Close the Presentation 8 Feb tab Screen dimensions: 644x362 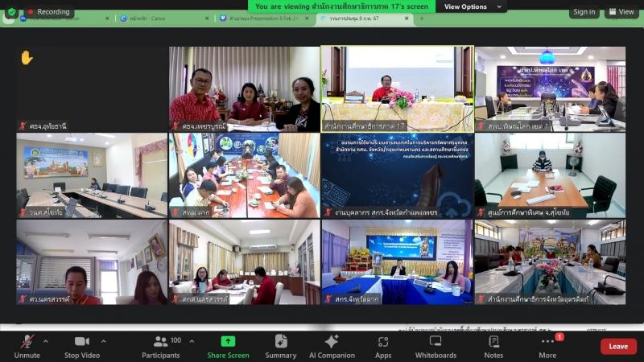click(307, 19)
